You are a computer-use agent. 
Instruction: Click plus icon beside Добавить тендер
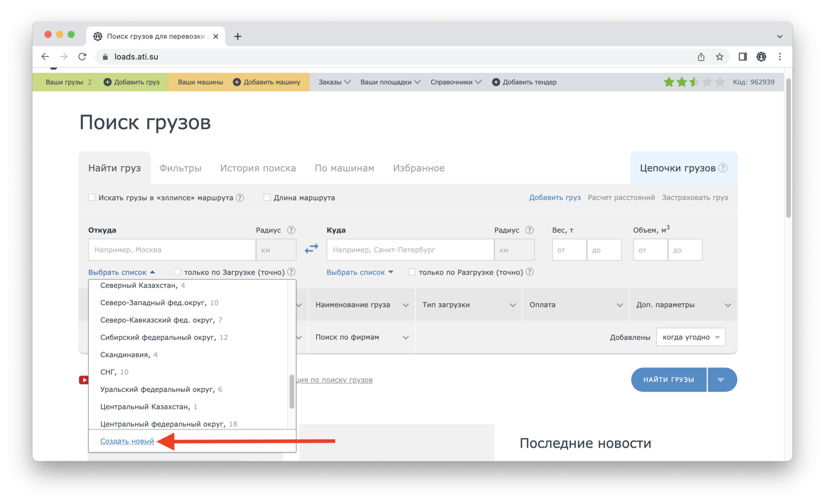pyautogui.click(x=496, y=82)
